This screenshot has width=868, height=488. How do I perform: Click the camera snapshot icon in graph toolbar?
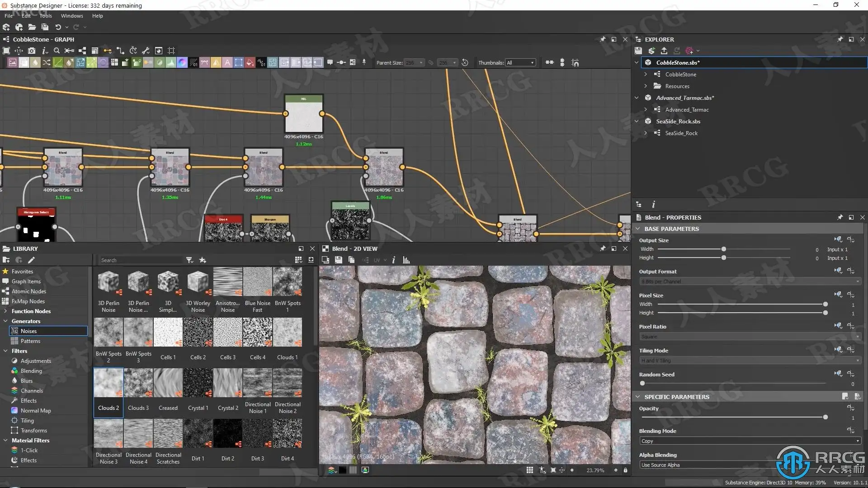pyautogui.click(x=32, y=51)
